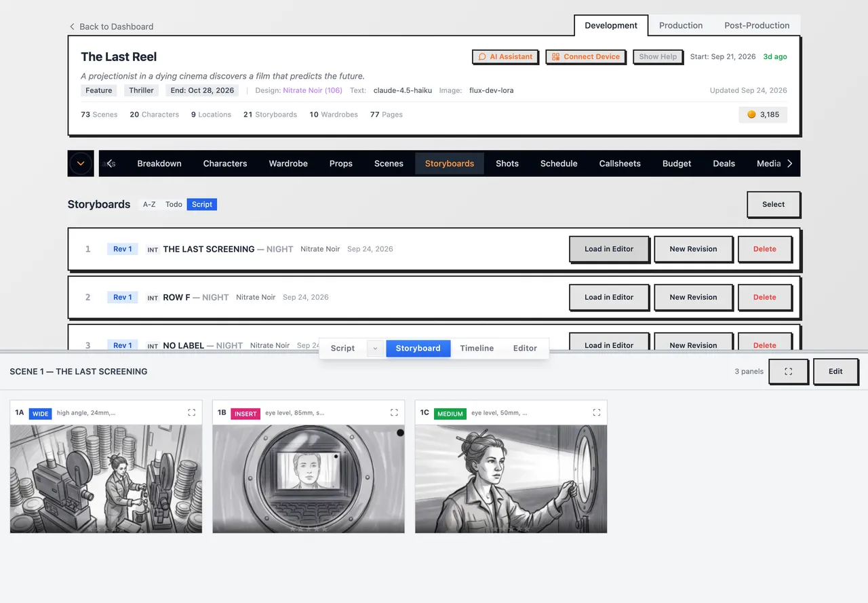Click the orange chevron collapse button beside the nav bar
This screenshot has height=603, width=868.
[x=81, y=163]
